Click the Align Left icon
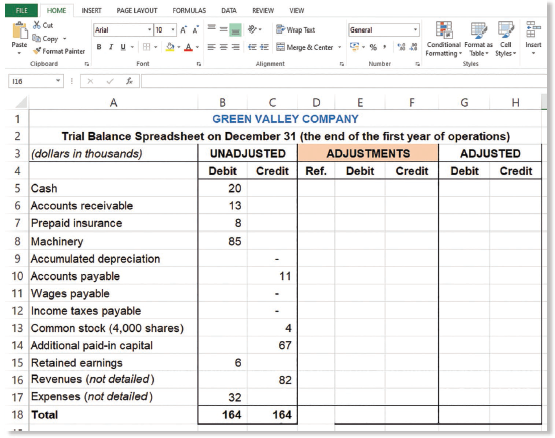This screenshot has width=555, height=438. click(x=211, y=47)
